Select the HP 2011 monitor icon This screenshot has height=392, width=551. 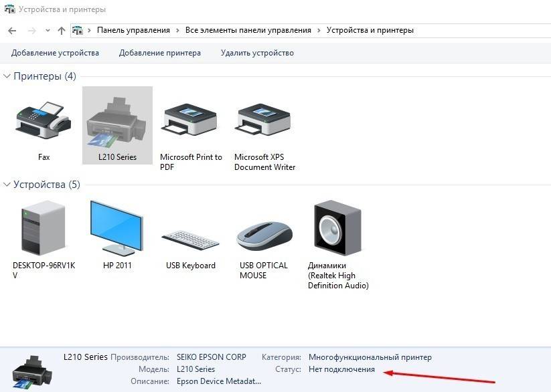[116, 228]
